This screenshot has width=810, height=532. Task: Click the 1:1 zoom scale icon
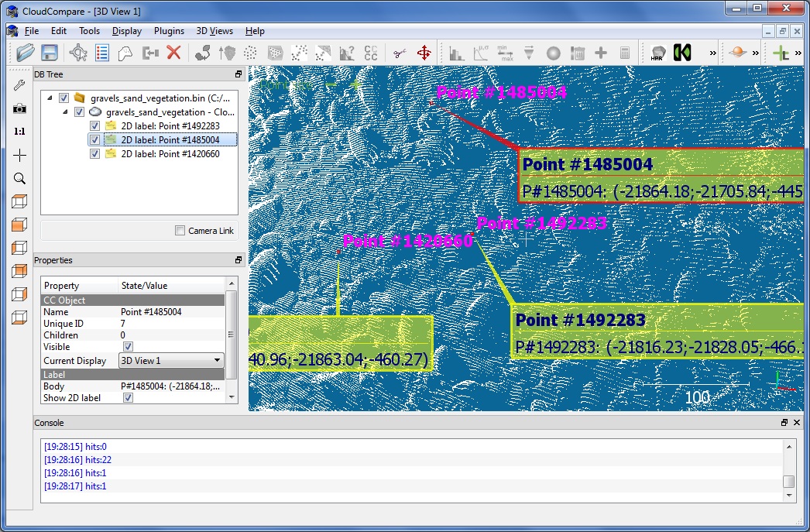tap(19, 132)
